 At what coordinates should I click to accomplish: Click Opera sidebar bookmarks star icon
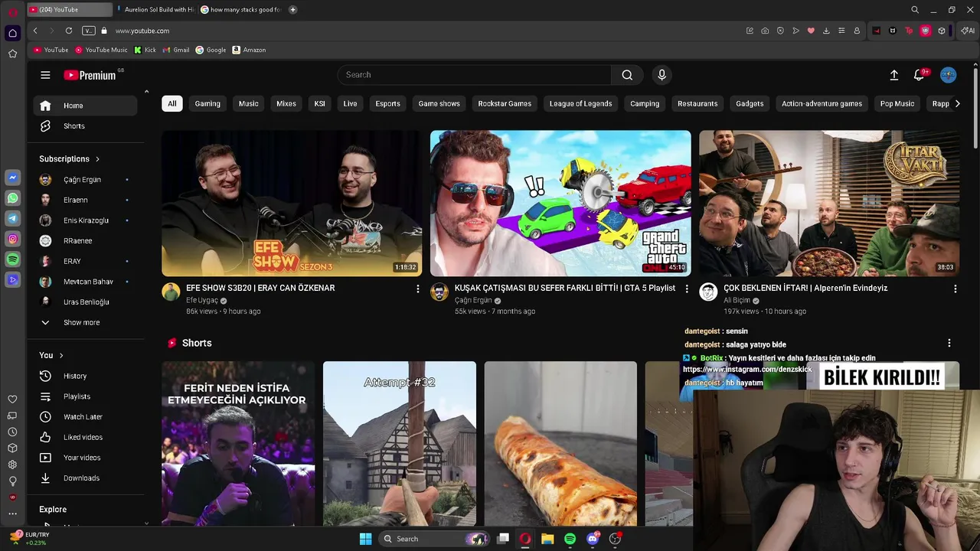(12, 54)
